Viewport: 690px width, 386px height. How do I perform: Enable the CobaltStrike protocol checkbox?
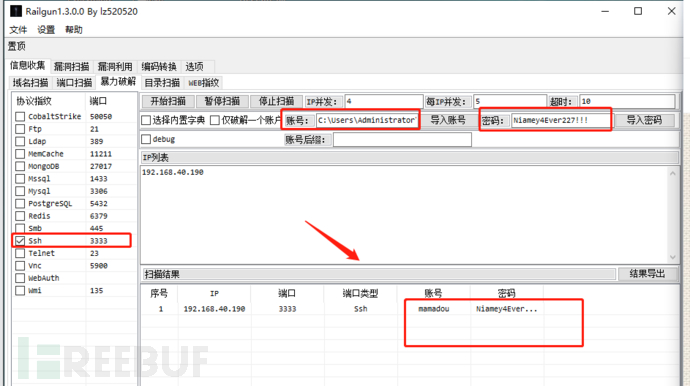tap(20, 117)
